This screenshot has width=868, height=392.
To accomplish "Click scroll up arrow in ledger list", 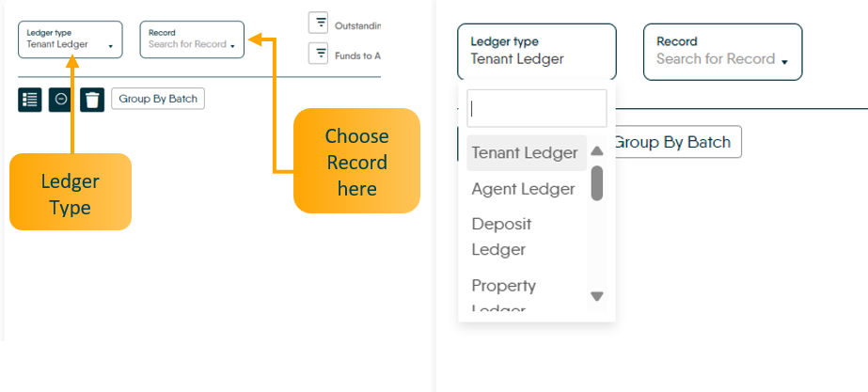I will [596, 151].
